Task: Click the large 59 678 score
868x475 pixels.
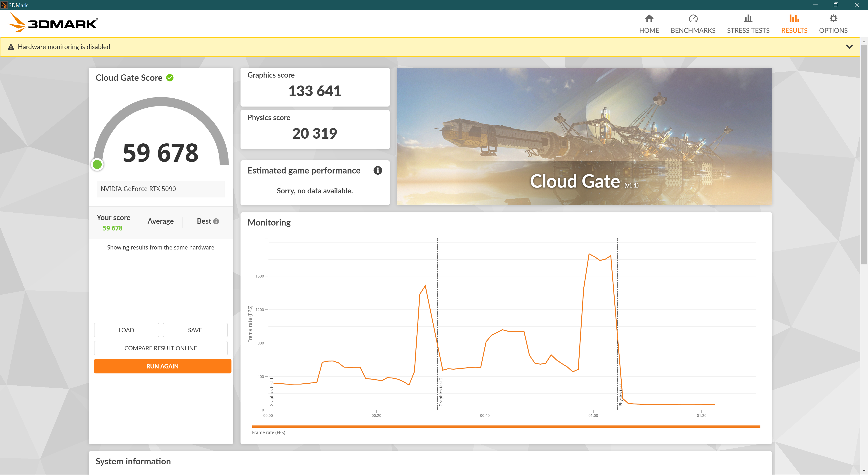Action: tap(161, 153)
